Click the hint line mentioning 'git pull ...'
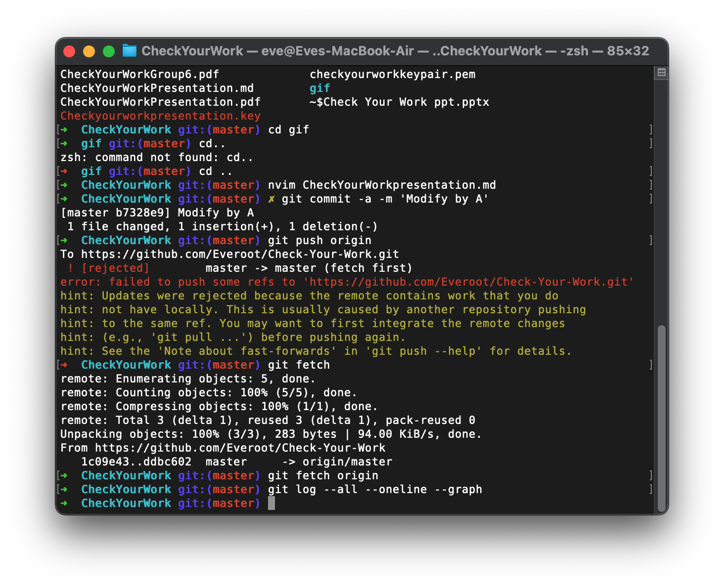 click(233, 337)
